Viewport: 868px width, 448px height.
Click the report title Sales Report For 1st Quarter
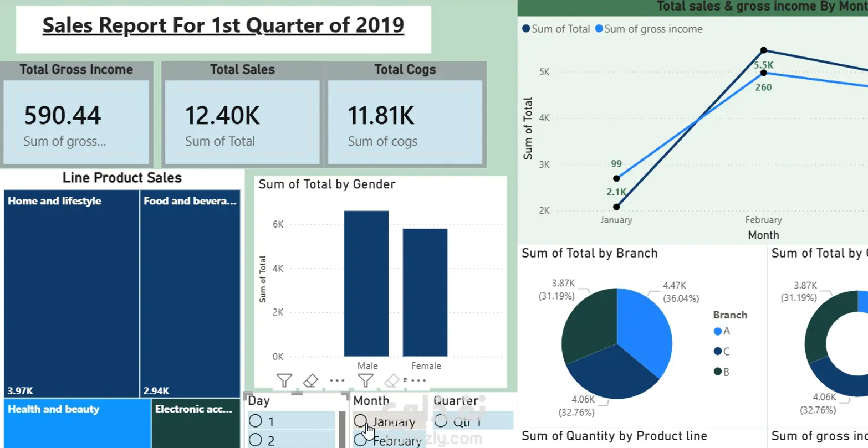coord(223,25)
